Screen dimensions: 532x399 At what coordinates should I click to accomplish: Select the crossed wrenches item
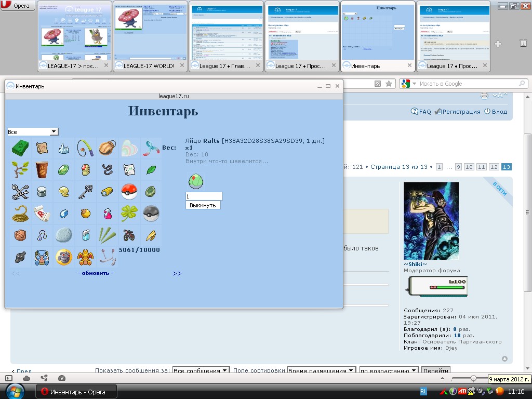click(x=20, y=192)
